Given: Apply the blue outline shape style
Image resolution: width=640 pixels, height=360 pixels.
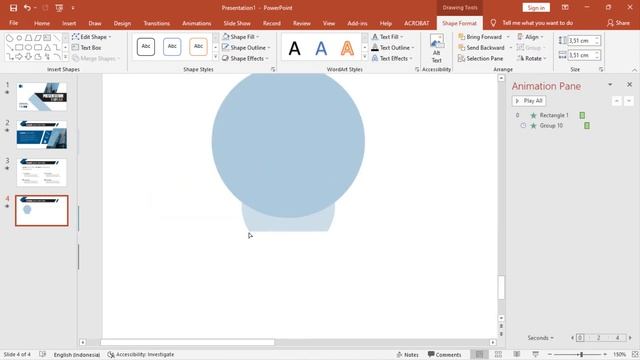Looking at the screenshot, I should pyautogui.click(x=172, y=47).
